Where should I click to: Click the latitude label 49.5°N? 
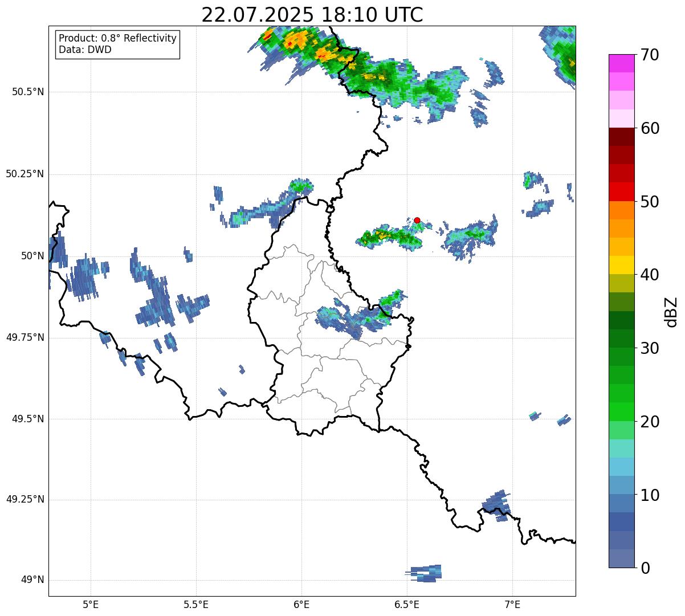(28, 419)
